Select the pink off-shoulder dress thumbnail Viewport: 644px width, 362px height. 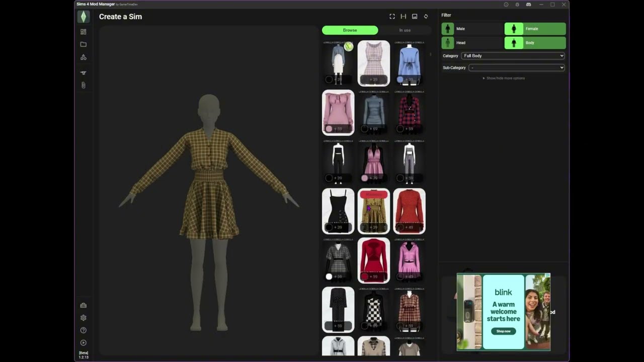click(x=338, y=113)
